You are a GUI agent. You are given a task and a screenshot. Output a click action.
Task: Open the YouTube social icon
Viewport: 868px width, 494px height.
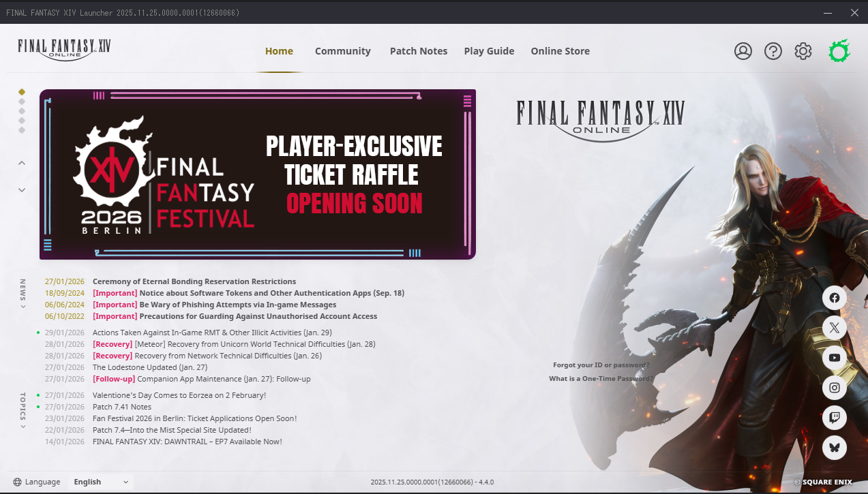[x=835, y=358]
